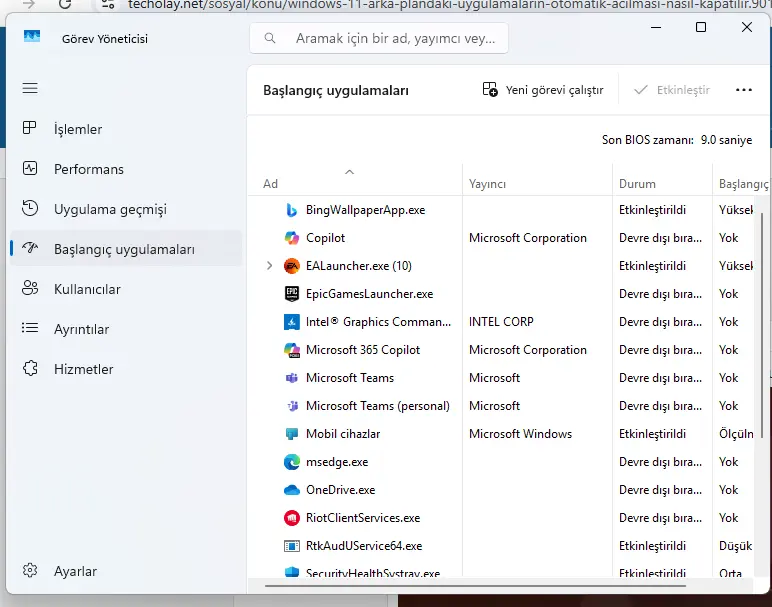Open Uygulama geçmişi section
This screenshot has width=772, height=607.
click(126, 209)
